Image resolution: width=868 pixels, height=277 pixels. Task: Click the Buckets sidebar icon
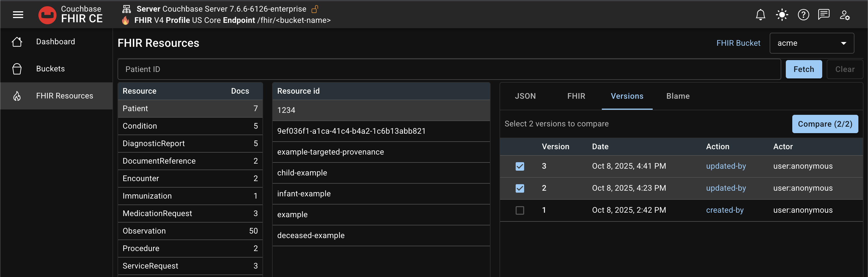(17, 69)
